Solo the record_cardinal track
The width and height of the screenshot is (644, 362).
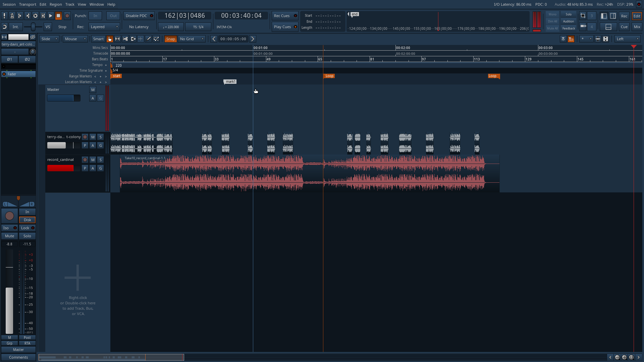point(101,160)
